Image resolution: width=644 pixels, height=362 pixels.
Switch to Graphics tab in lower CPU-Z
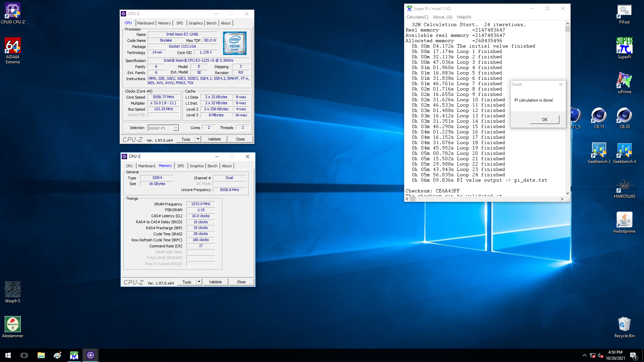[197, 166]
